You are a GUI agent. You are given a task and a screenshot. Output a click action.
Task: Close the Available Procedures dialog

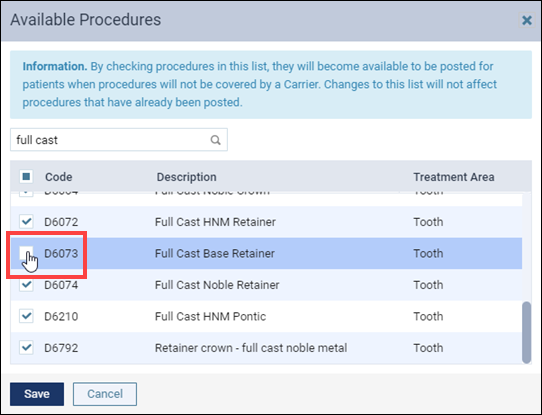tap(526, 20)
